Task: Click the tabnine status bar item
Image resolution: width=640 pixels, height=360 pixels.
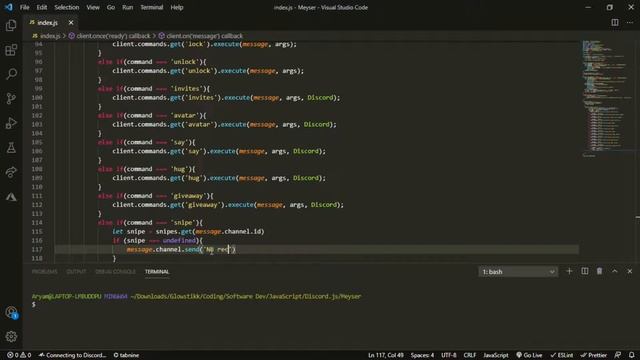Action: point(126,355)
